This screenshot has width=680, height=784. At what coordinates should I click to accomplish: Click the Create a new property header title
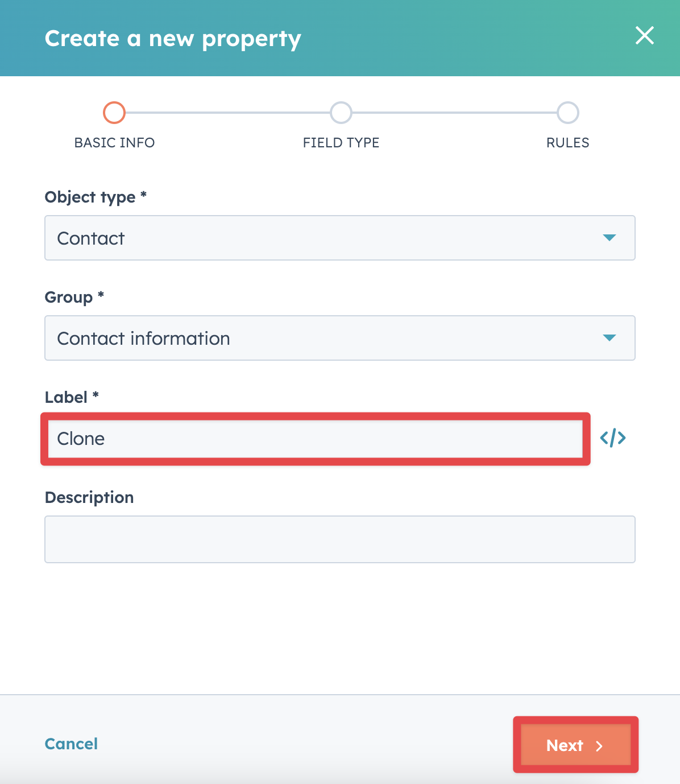coord(173,38)
